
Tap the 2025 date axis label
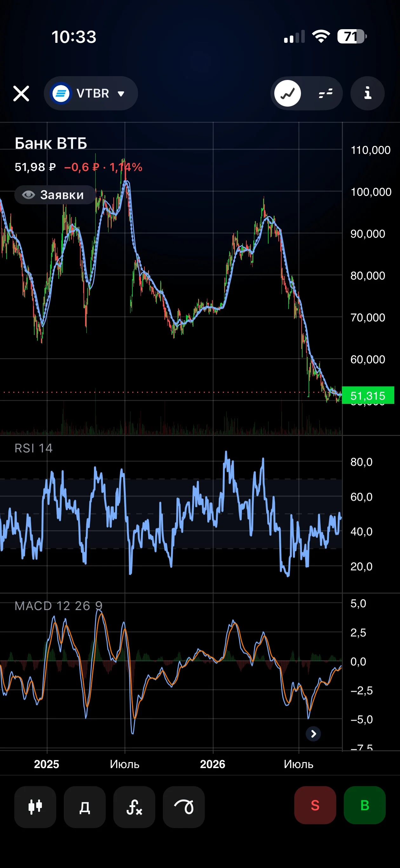[47, 764]
